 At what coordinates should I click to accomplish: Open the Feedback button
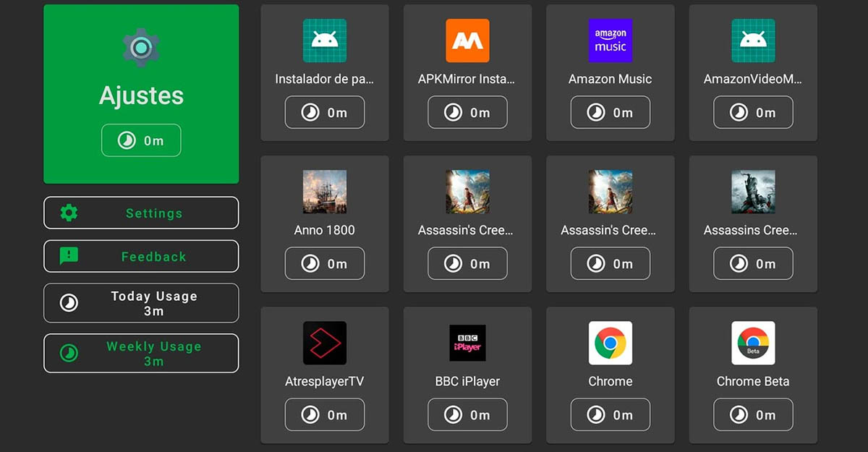pos(141,256)
